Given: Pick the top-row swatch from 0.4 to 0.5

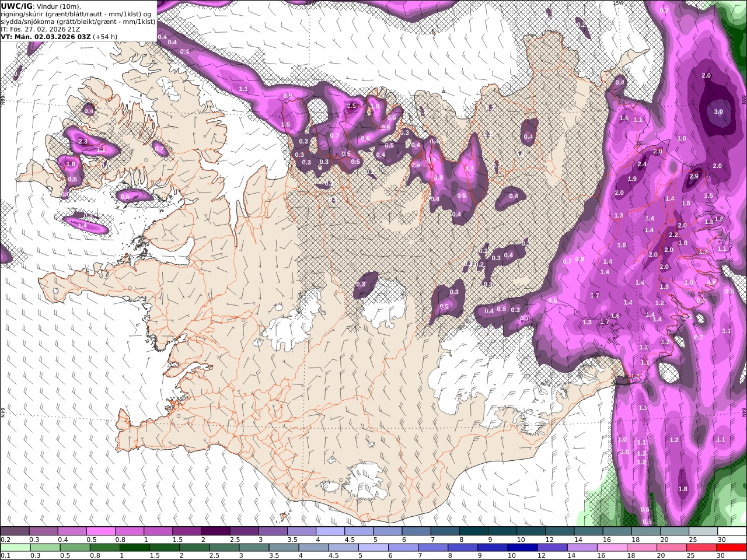Looking at the screenshot, I should (x=72, y=531).
